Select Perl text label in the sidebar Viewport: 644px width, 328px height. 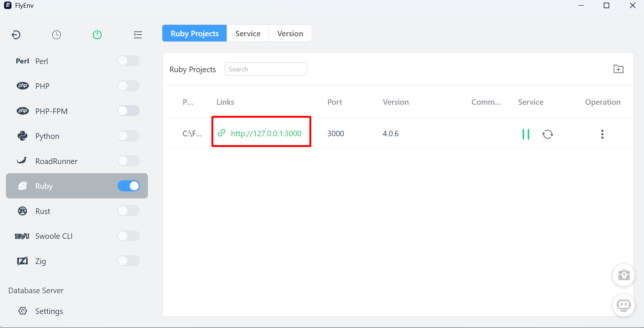pyautogui.click(x=42, y=61)
